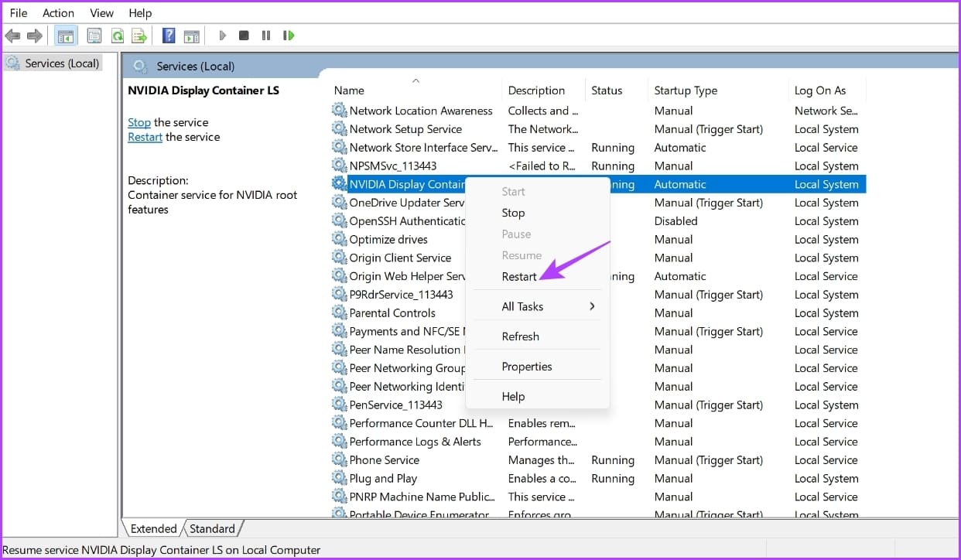The width and height of the screenshot is (961, 560).
Task: Select Performance Counter DLL Host service name
Action: (421, 423)
